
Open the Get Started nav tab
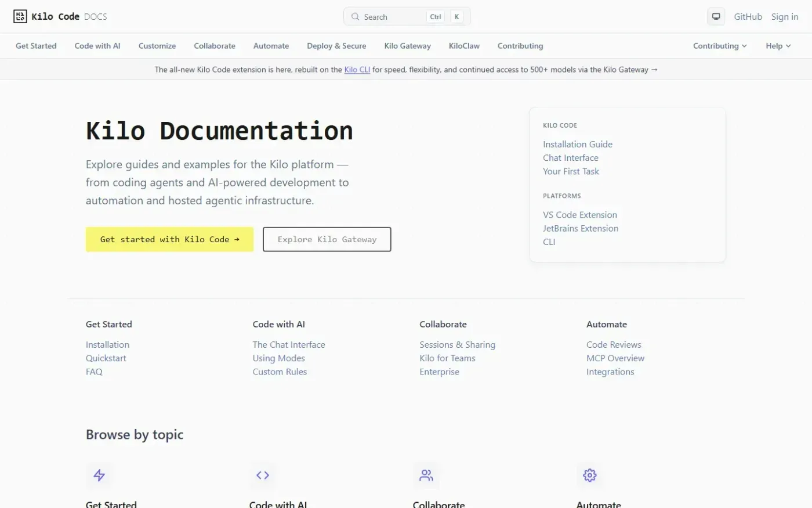(x=36, y=46)
